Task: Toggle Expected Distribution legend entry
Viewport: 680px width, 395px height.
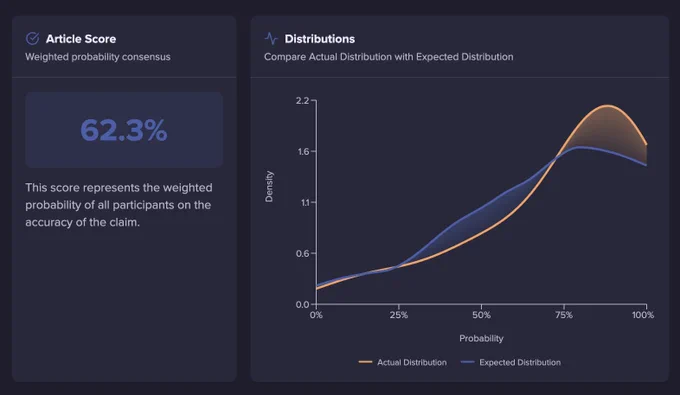Action: click(x=511, y=362)
